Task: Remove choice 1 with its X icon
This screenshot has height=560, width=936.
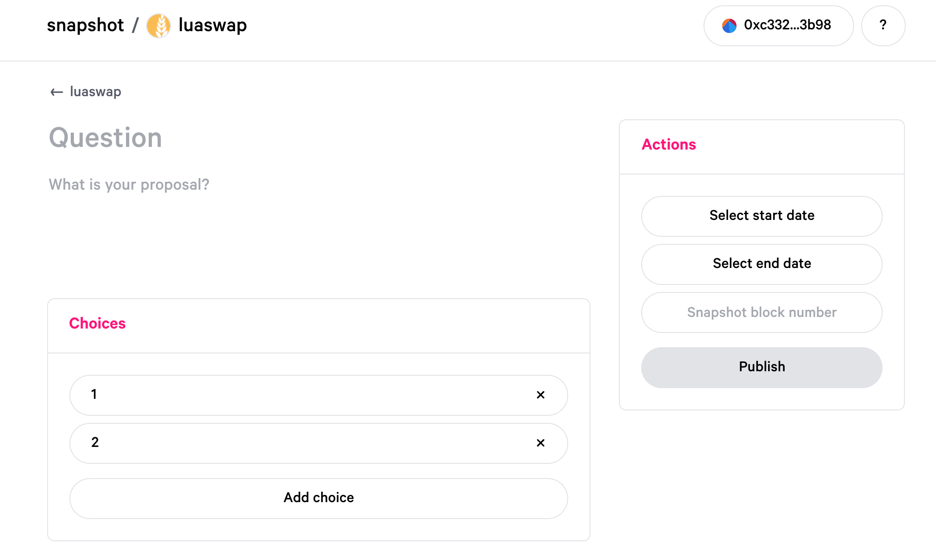Action: 541,395
